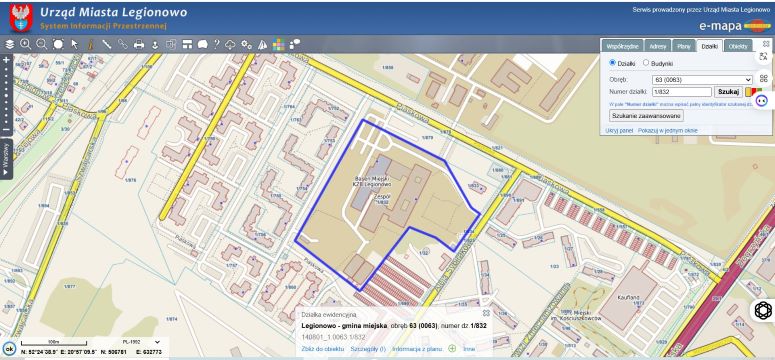Select the Działki radio button

click(x=613, y=63)
